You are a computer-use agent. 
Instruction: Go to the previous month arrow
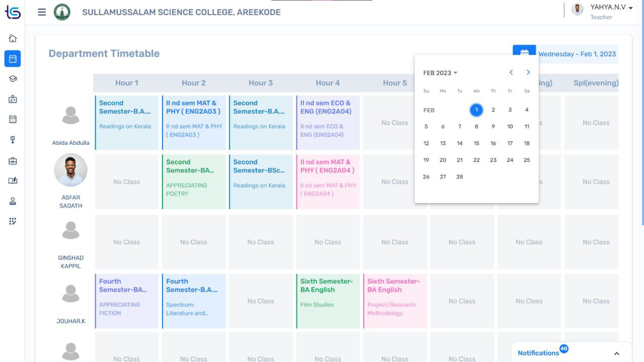click(511, 72)
